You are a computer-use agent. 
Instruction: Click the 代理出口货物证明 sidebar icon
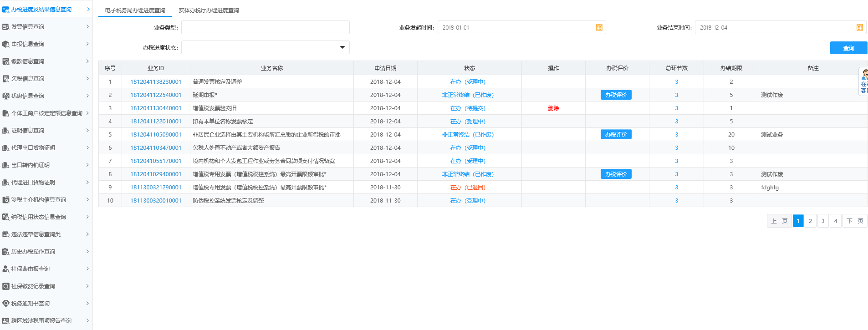[x=5, y=148]
